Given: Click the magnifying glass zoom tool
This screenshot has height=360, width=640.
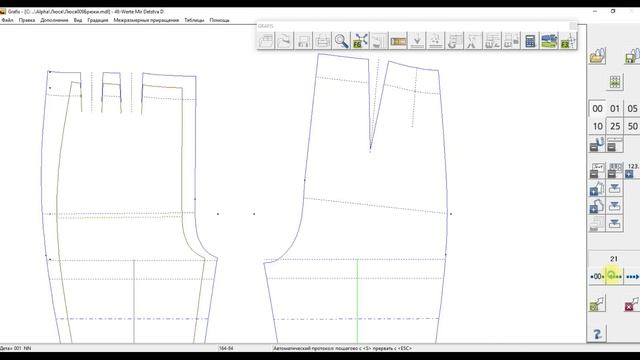Looking at the screenshot, I should (341, 41).
